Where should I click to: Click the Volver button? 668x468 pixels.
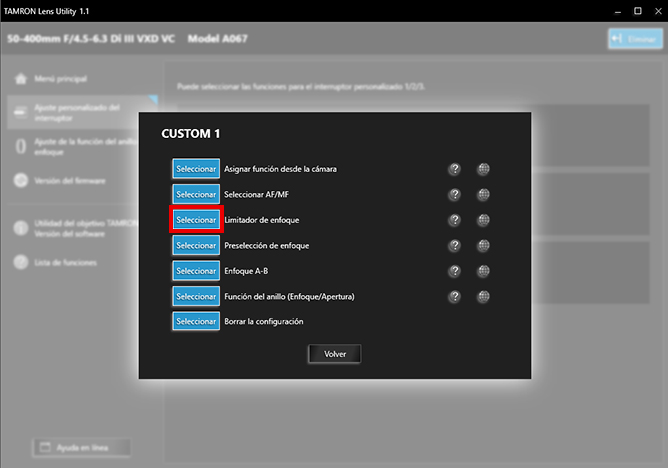[x=335, y=354]
